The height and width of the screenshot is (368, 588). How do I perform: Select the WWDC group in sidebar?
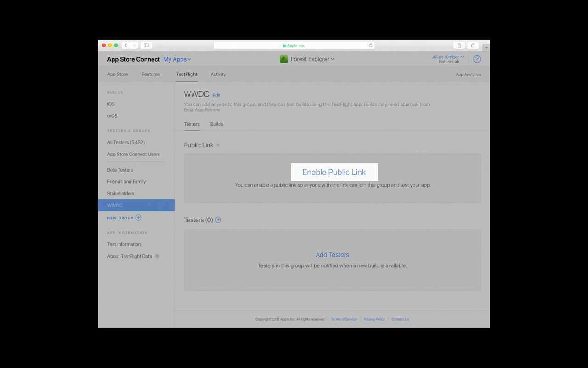(136, 205)
